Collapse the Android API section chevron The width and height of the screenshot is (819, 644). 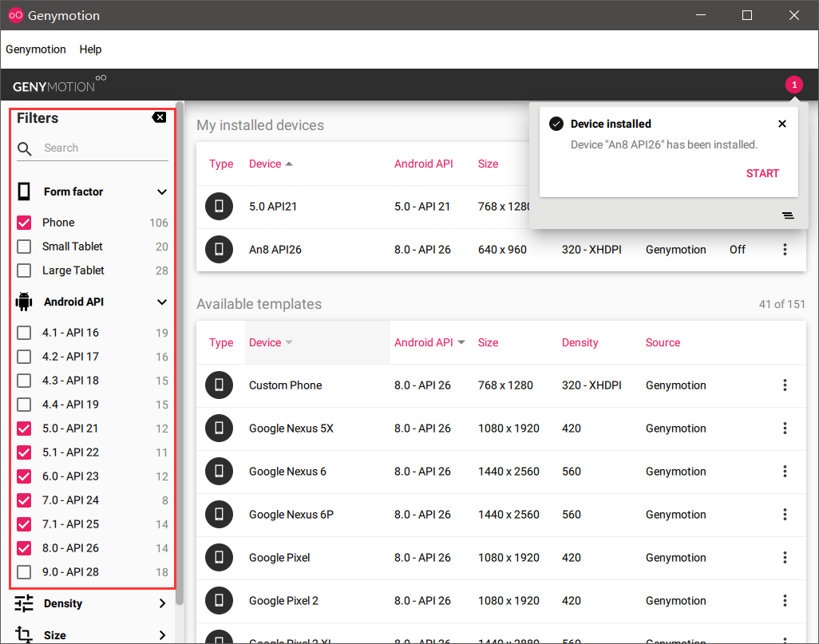pos(162,302)
